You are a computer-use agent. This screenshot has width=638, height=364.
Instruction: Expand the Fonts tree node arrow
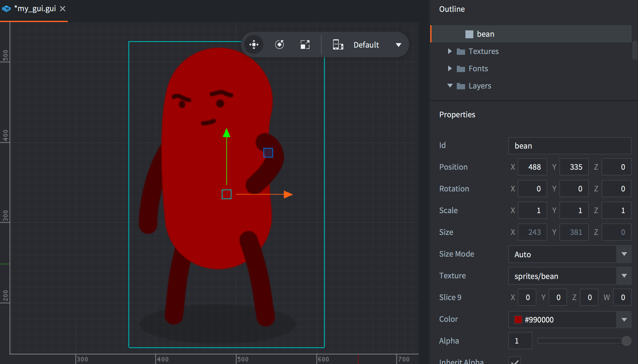[x=450, y=68]
